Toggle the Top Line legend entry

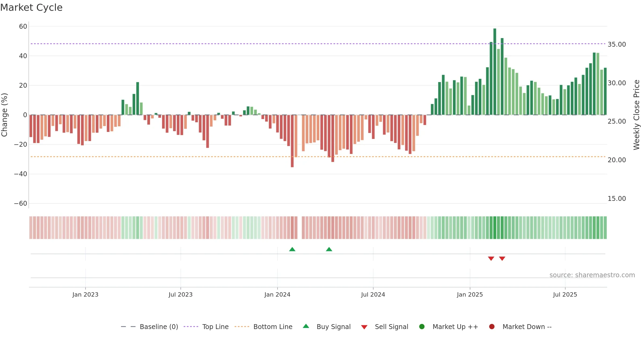206,327
